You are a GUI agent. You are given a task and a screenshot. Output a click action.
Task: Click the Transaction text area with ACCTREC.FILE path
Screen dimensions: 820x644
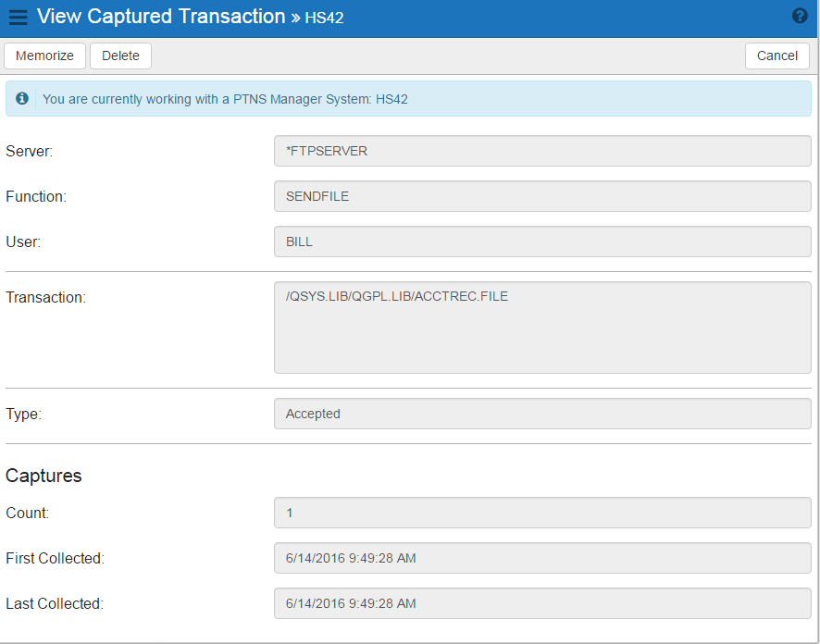click(542, 328)
